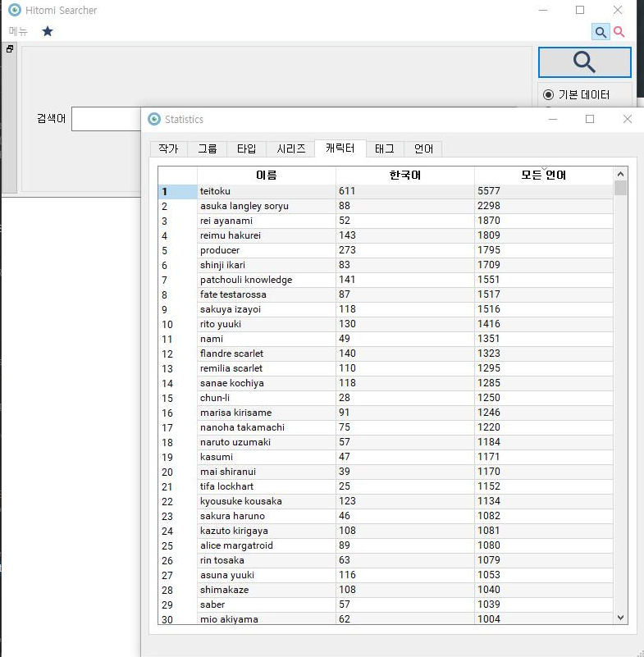Click the 'patchouli knowledge' cell
The height and width of the screenshot is (657, 644).
[x=267, y=280]
